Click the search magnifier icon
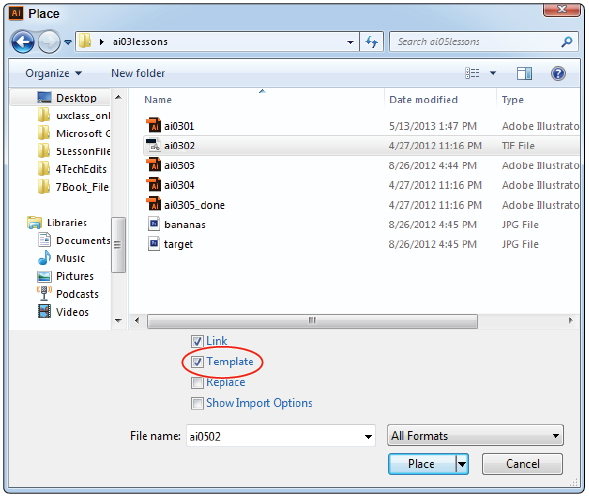Screen dimensions: 589x497 pyautogui.click(x=566, y=42)
